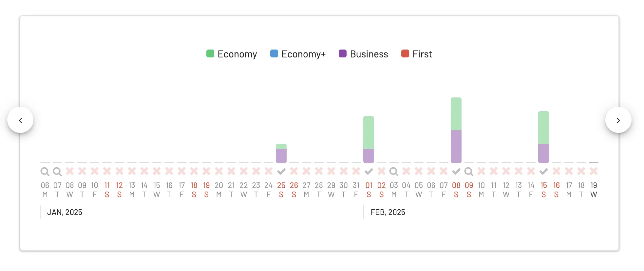Select the bar for January 25
Image resolution: width=644 pixels, height=271 pixels.
coord(281,153)
